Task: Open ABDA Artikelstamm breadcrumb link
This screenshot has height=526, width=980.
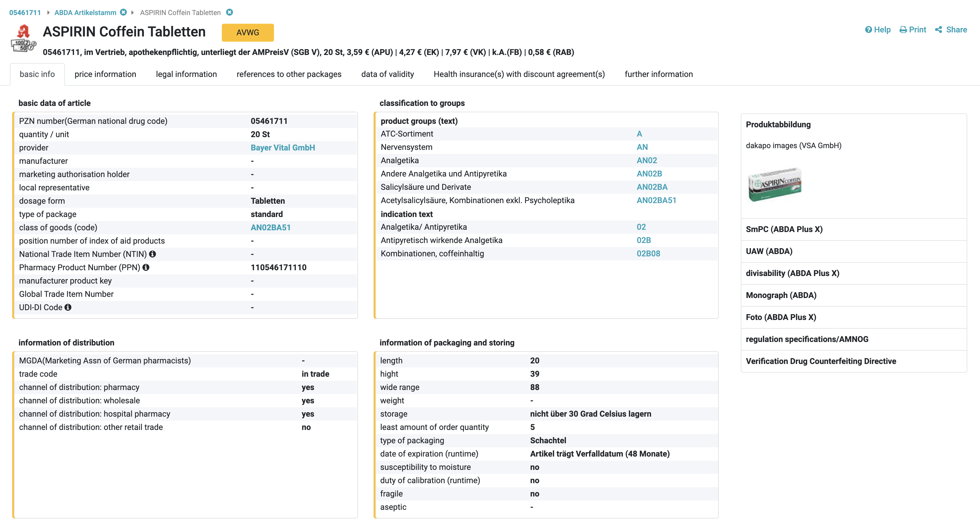Action: click(x=85, y=12)
